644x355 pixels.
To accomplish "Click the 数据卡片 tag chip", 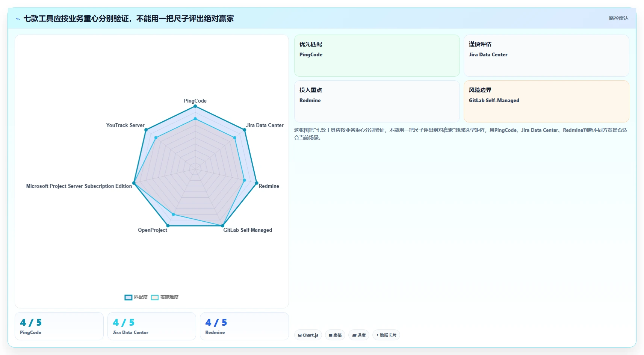I will pyautogui.click(x=386, y=335).
